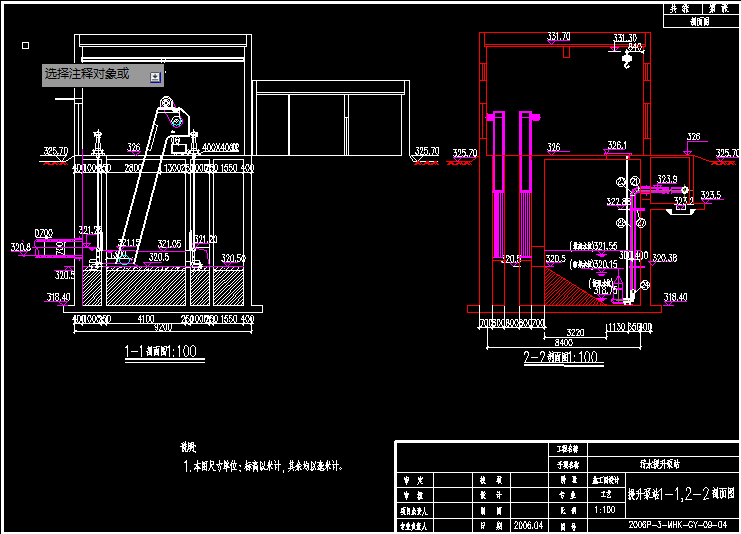Click the 2006.04 date cell in title block

click(x=527, y=524)
